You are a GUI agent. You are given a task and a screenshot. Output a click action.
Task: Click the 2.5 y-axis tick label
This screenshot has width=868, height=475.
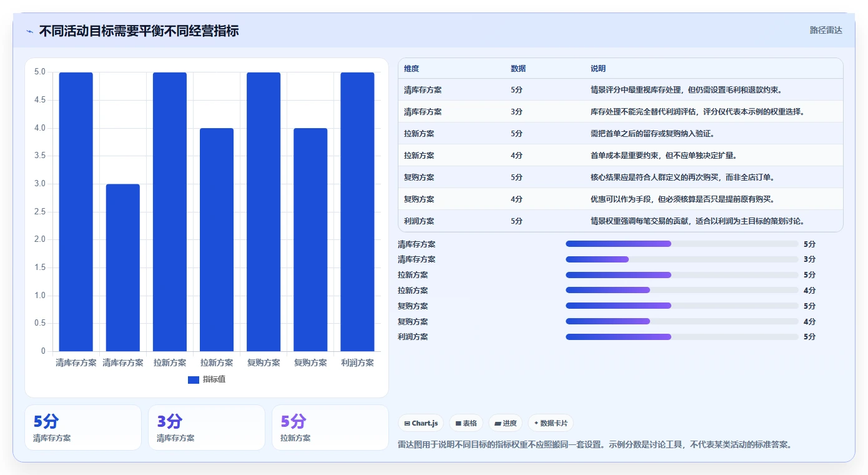point(40,212)
